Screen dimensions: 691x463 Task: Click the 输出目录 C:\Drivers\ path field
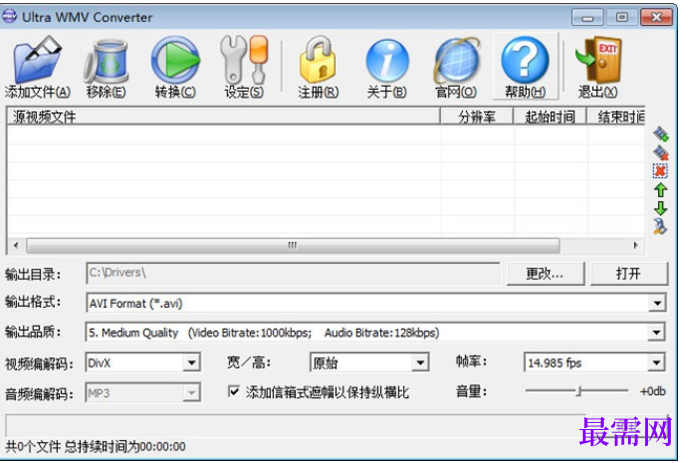coord(293,274)
